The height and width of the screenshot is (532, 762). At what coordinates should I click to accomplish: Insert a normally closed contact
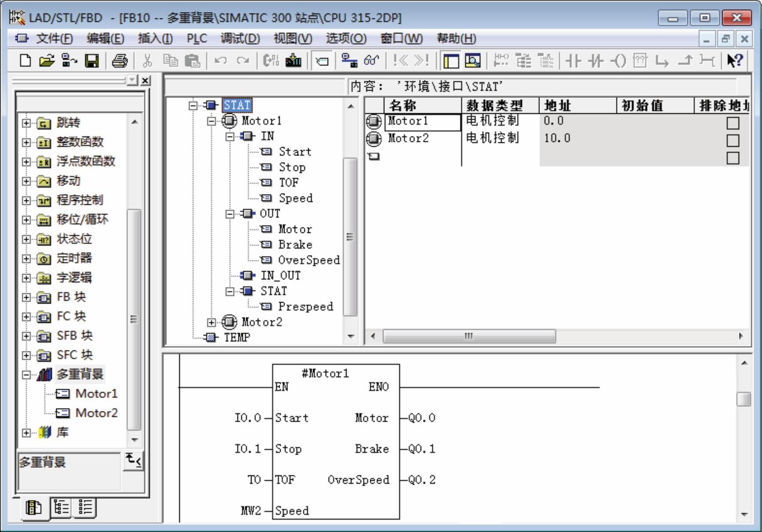tap(596, 61)
